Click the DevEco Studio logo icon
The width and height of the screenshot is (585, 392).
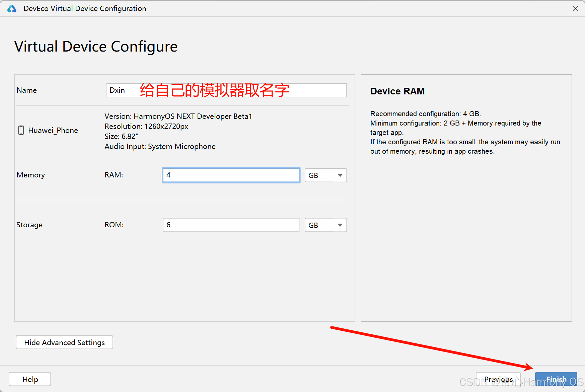[x=12, y=8]
